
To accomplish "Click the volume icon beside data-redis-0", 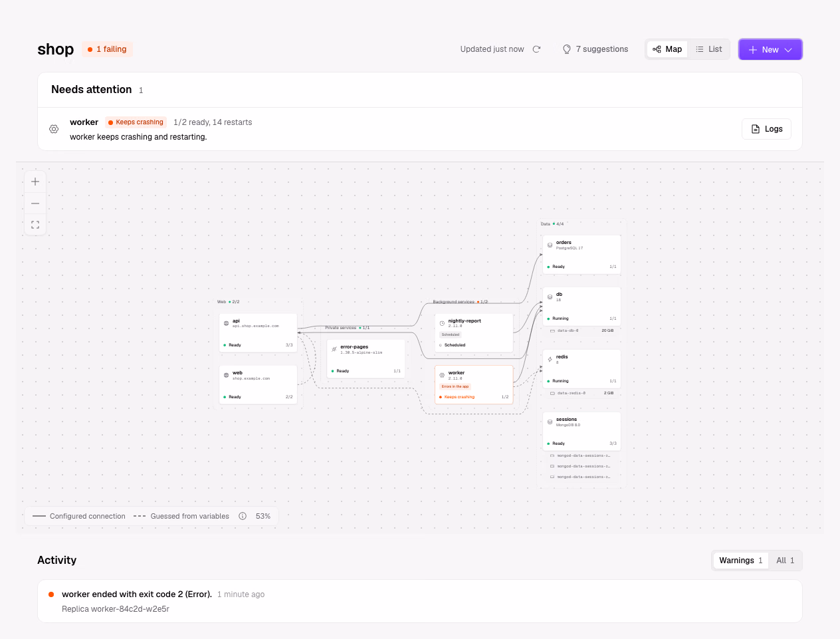I will click(x=552, y=393).
